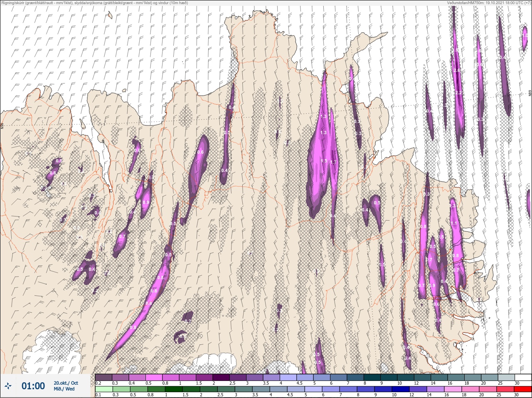Click the 2.2 precipitation value on the map
Viewport: 532px width, 398px height.
[459, 93]
